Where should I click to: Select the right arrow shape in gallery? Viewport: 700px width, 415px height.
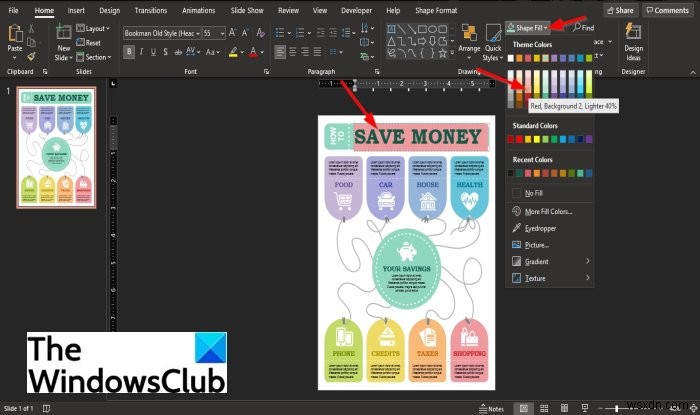pos(421,42)
